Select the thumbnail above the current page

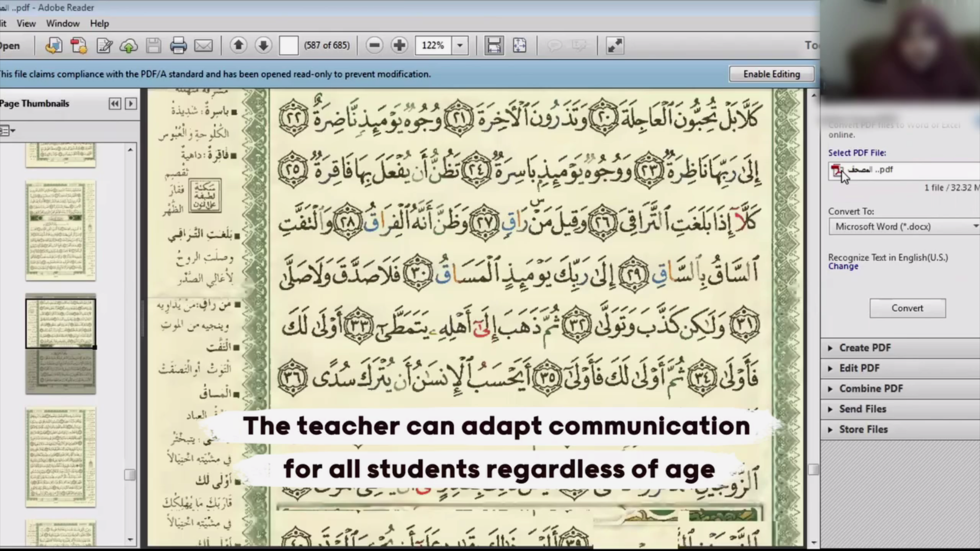61,231
